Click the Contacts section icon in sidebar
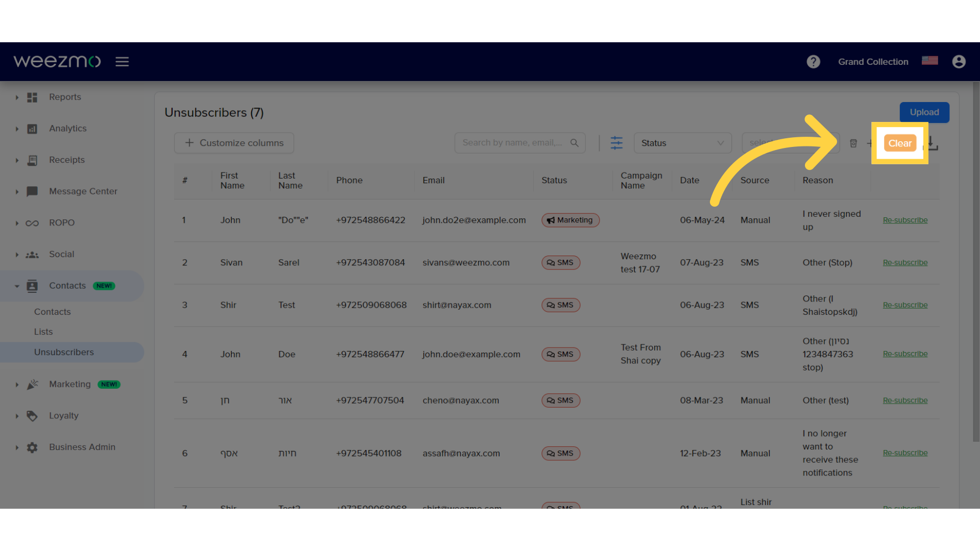 point(32,286)
